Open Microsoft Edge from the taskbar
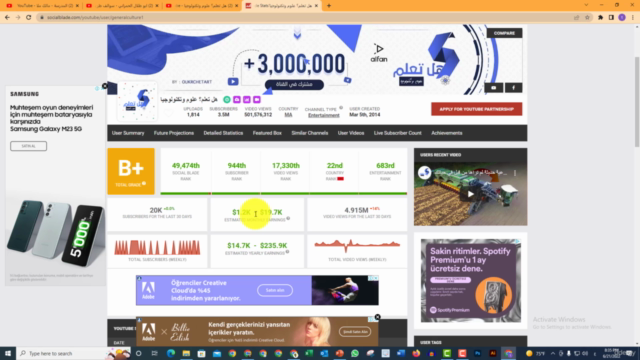 [171, 353]
